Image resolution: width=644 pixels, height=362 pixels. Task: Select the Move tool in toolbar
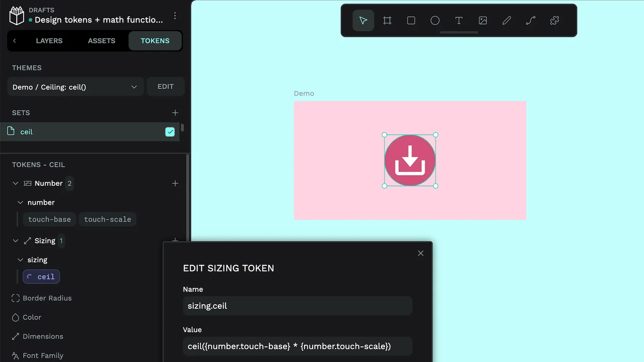coord(363,20)
